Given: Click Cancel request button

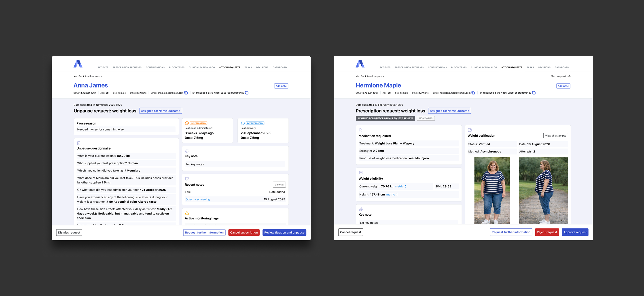Looking at the screenshot, I should pos(350,232).
